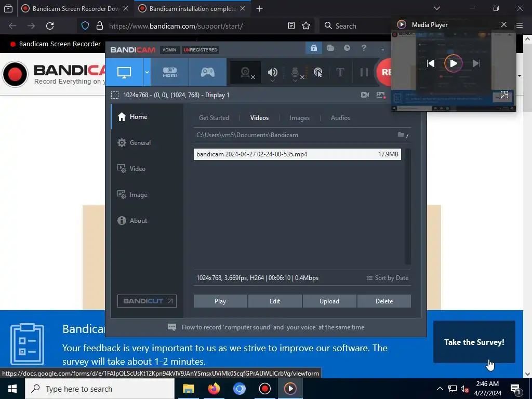The width and height of the screenshot is (532, 399).
Task: Click the pause recording icon
Action: [x=364, y=72]
